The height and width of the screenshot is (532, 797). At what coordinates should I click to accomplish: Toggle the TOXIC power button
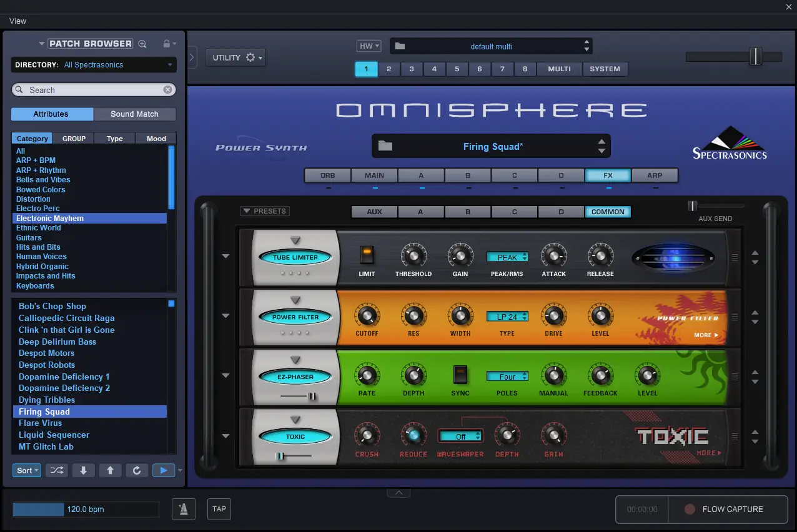tap(295, 436)
